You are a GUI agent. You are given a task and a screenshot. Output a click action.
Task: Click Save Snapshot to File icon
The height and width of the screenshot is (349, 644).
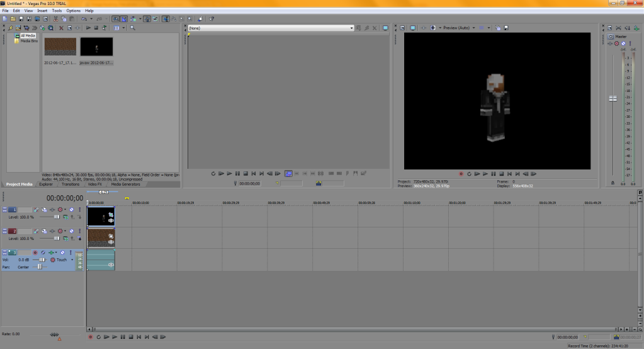(x=506, y=28)
